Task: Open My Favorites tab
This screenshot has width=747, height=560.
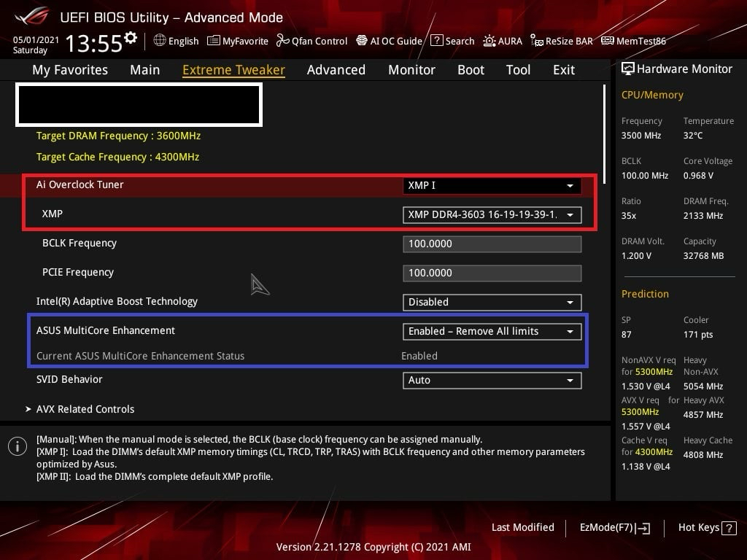Action: point(70,70)
